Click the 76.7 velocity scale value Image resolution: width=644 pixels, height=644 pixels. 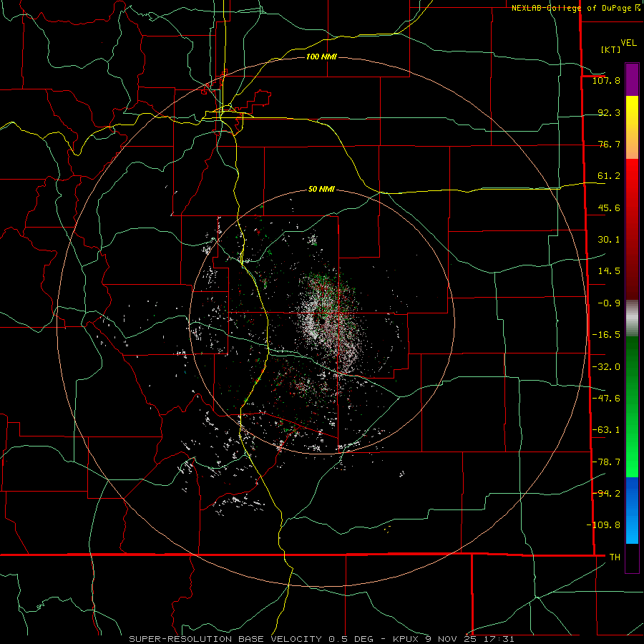pyautogui.click(x=609, y=144)
